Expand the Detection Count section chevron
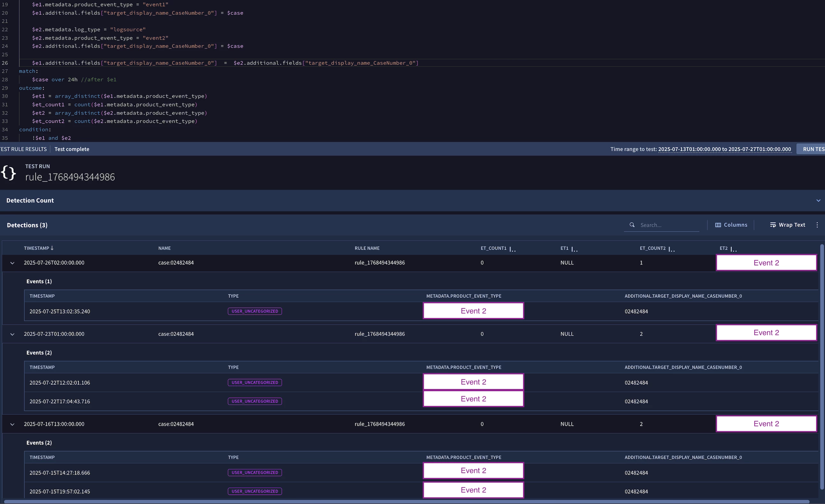Image resolution: width=825 pixels, height=504 pixels. coord(818,201)
